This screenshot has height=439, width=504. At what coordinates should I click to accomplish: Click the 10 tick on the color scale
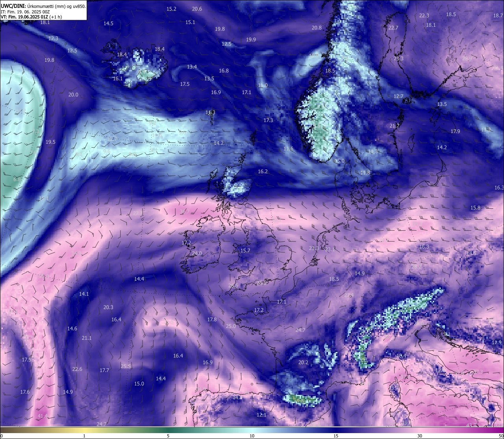pos(252,436)
